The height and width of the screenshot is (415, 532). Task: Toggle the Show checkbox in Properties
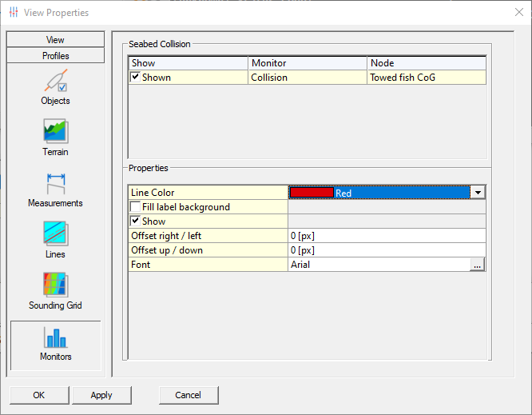click(136, 221)
